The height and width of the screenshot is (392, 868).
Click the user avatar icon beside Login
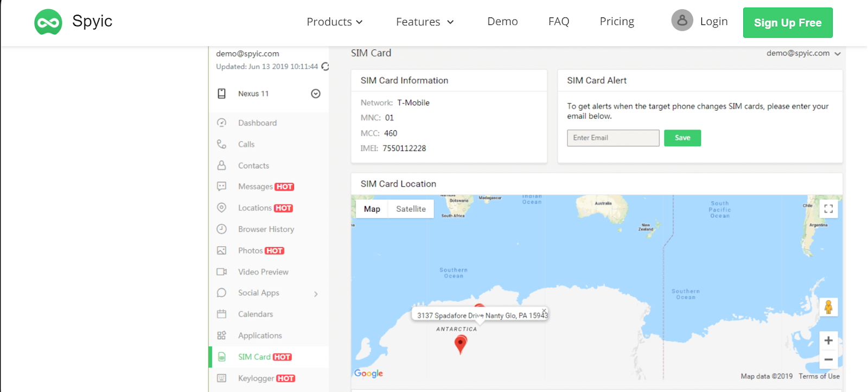[682, 21]
